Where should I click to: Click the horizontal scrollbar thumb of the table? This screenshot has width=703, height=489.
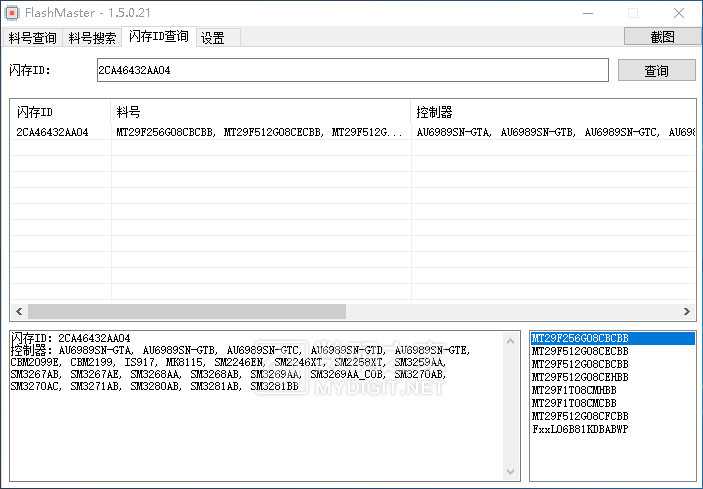(187, 311)
